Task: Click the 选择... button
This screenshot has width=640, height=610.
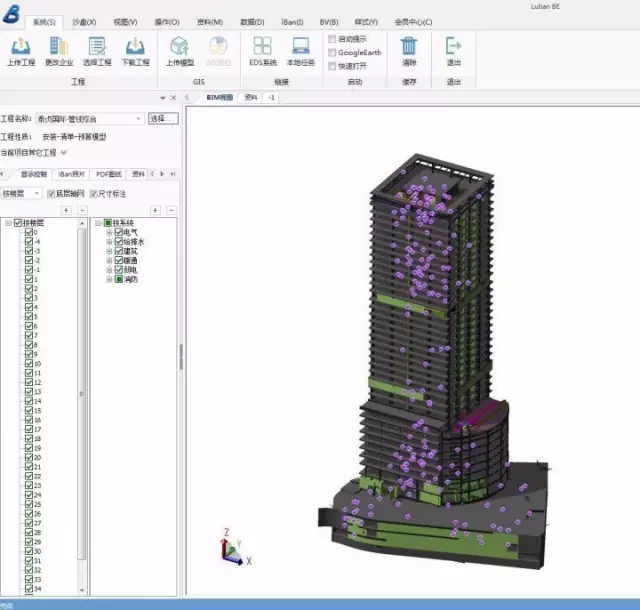Action: point(162,118)
